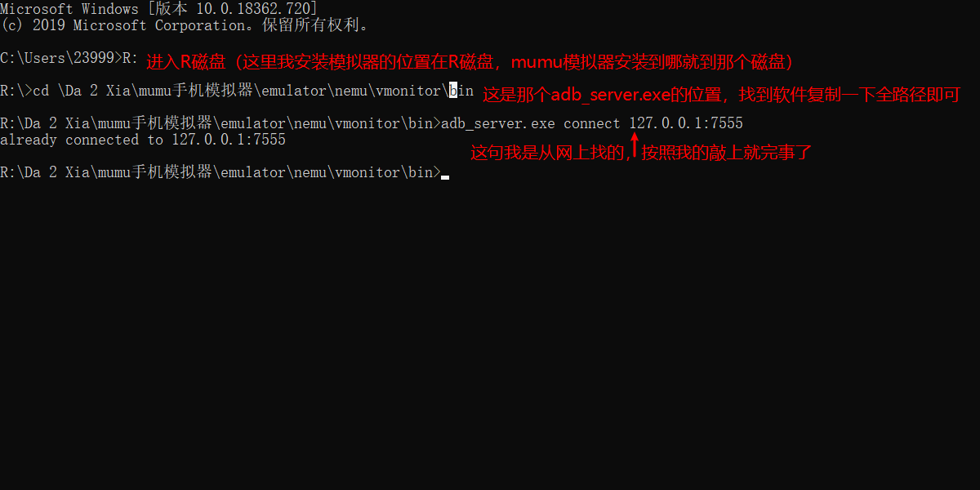Viewport: 980px width, 490px height.
Task: Click 'already connected to 127.0.0.1:7555' output line
Action: 143,140
